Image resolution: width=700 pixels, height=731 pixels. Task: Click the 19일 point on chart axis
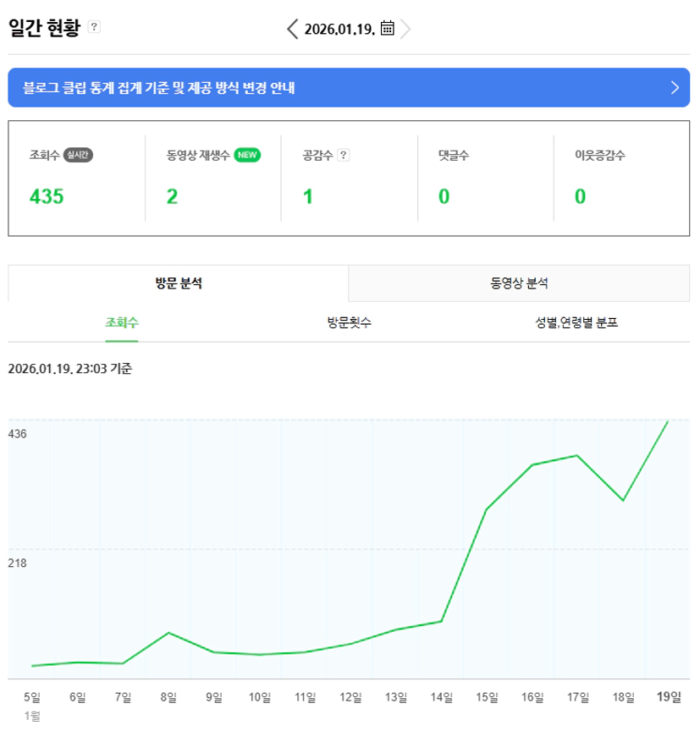(x=669, y=696)
